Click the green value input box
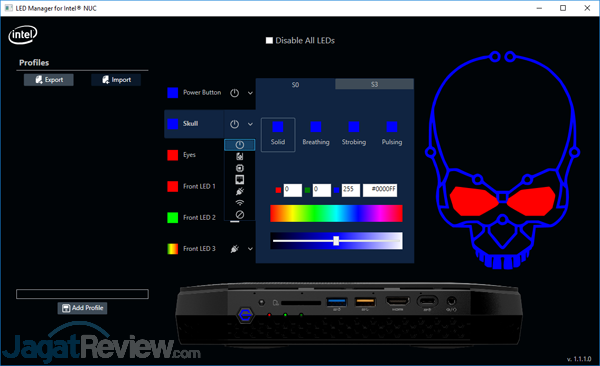The image size is (600, 366). (322, 190)
